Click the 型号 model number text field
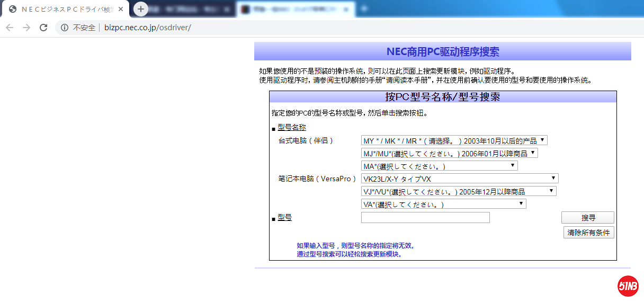The width and height of the screenshot is (644, 302). [x=425, y=218]
